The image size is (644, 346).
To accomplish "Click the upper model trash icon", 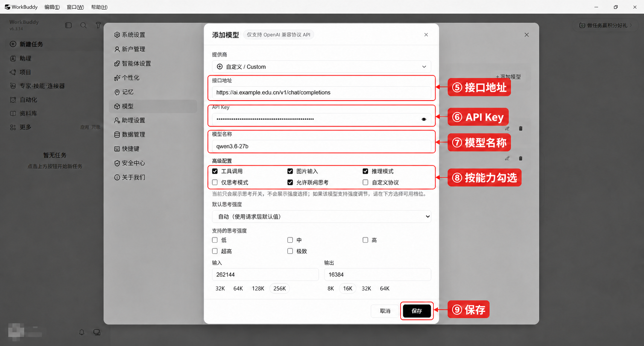I will point(521,128).
